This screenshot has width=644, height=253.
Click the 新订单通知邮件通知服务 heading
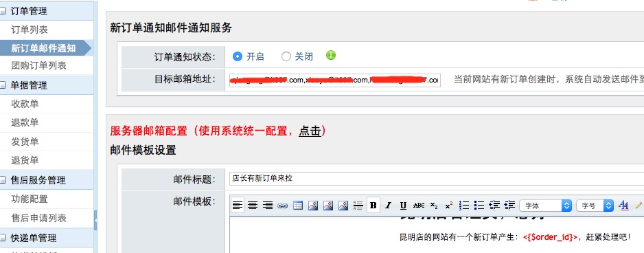[171, 27]
